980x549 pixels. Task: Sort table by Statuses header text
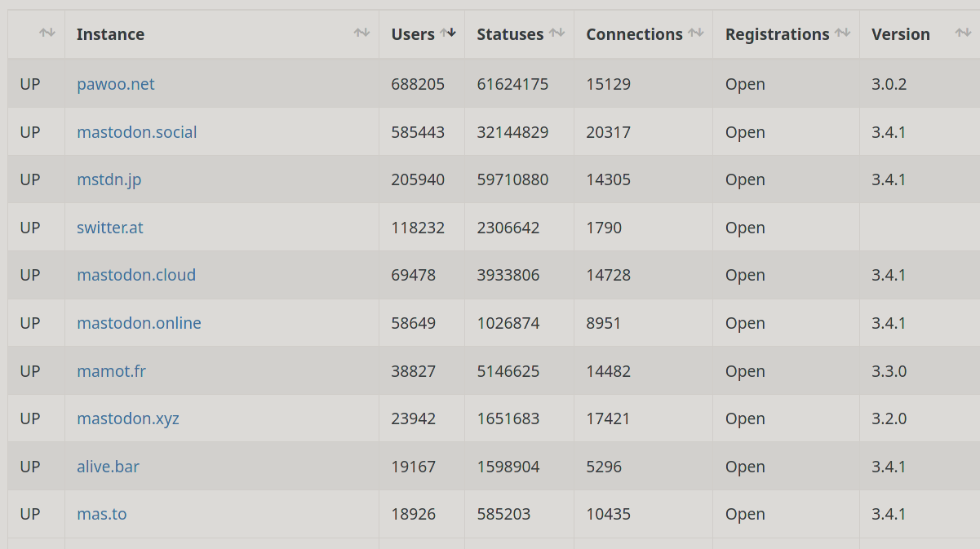pyautogui.click(x=510, y=34)
